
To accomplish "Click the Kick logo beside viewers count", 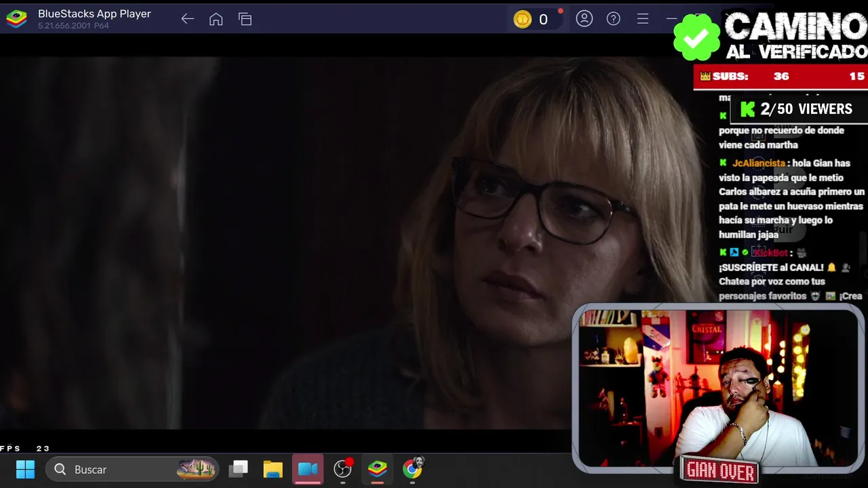I will tap(748, 109).
